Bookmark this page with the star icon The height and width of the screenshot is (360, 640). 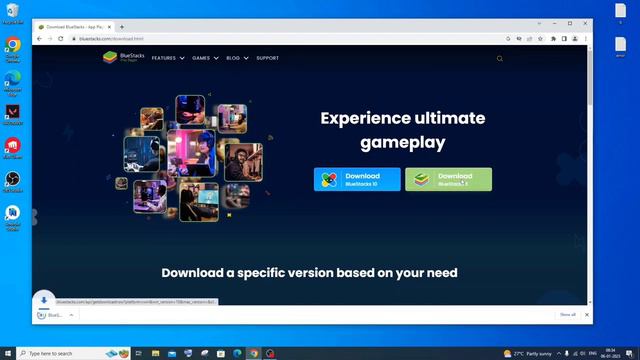540,38
